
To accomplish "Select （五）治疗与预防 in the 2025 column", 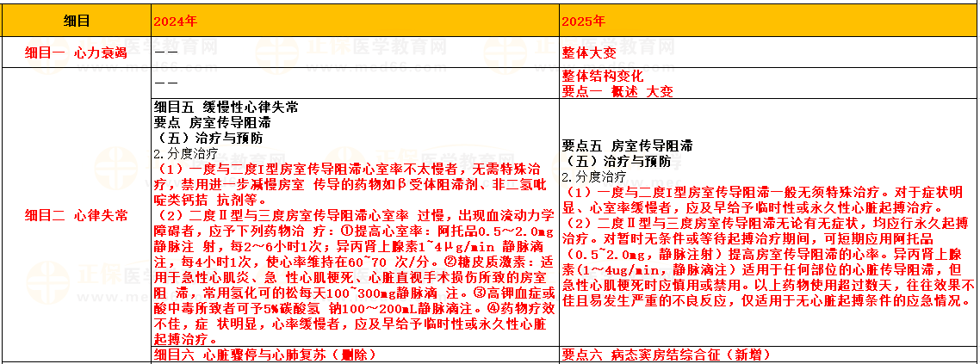I will click(x=617, y=161).
